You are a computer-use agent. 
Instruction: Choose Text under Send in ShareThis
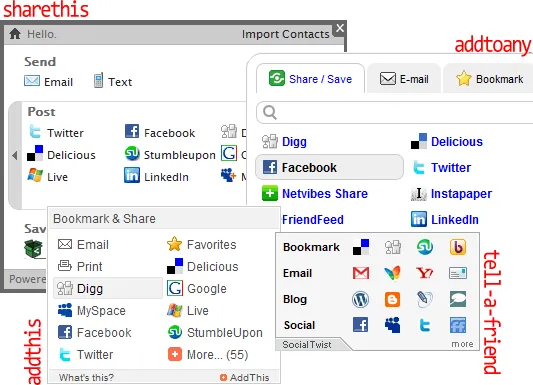coord(113,81)
